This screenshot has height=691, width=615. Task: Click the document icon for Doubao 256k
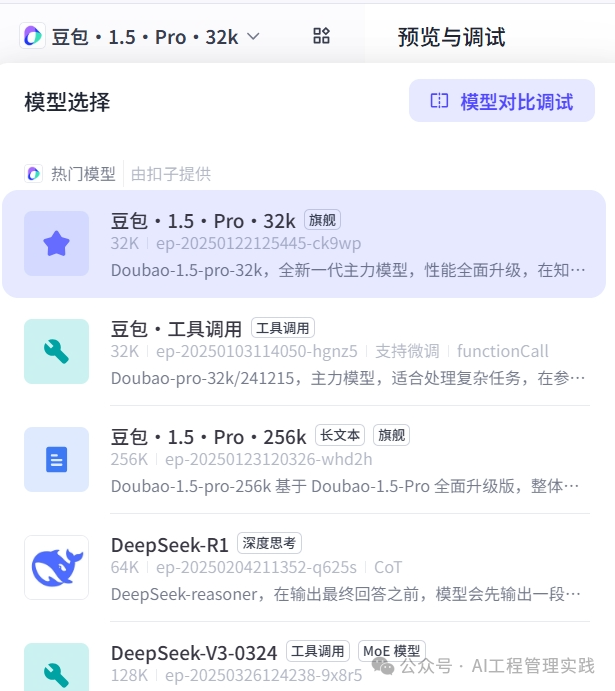56,460
